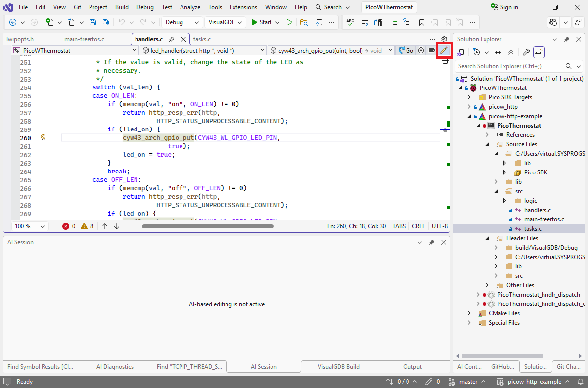Open the Debug configuration dropdown
Viewport: 588px width, 388px height.
point(181,22)
